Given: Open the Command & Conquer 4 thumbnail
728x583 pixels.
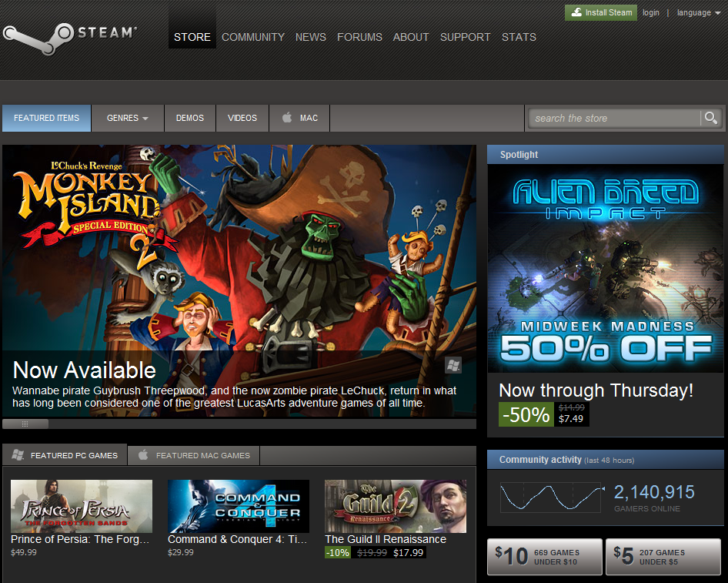Looking at the screenshot, I should point(239,506).
